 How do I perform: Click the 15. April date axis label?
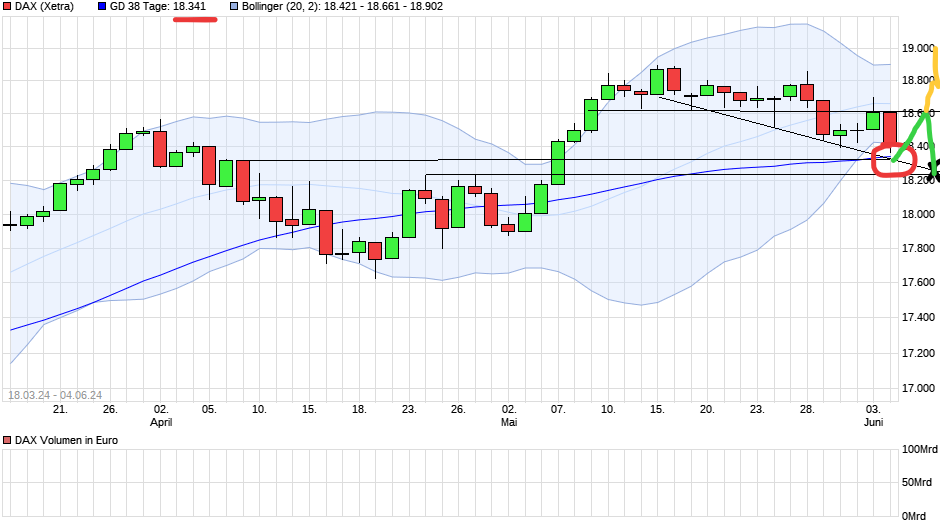point(309,409)
